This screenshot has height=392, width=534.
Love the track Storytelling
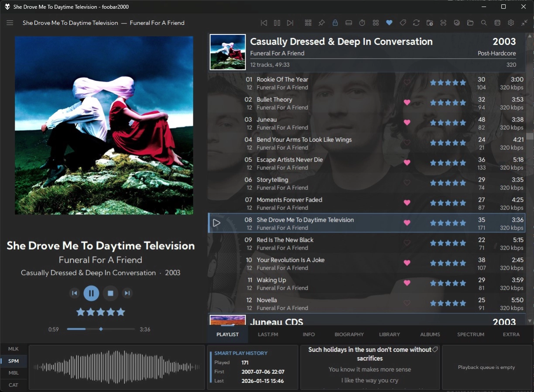tap(407, 183)
